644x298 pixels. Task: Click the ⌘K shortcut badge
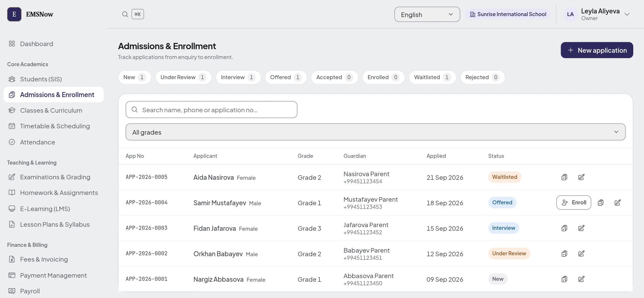[x=138, y=14]
